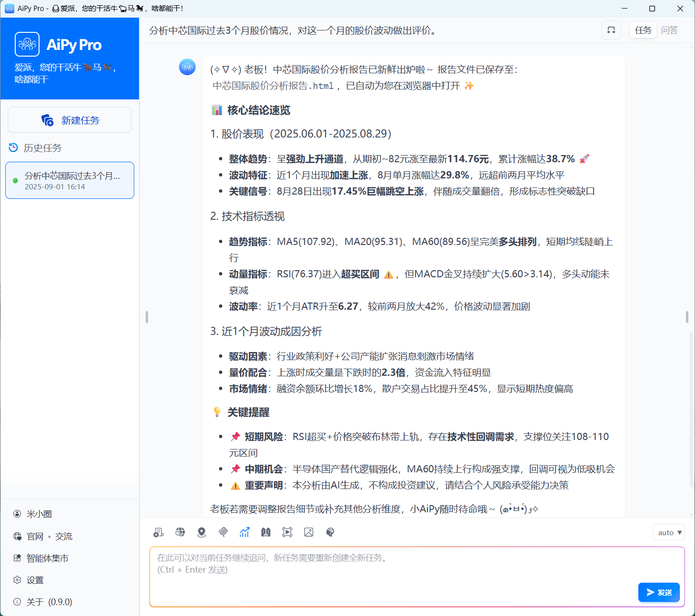Click the blue stock chart icon
The height and width of the screenshot is (616, 695).
[244, 532]
